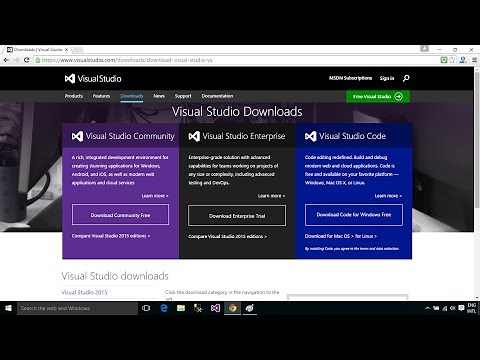The height and width of the screenshot is (360, 480).
Task: Open the Action Center notifications icon
Action: (461, 308)
